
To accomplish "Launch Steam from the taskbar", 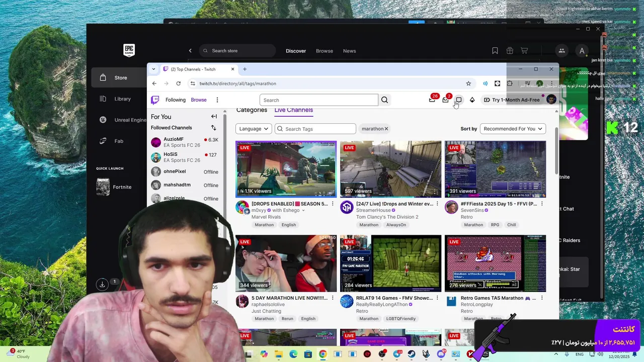I will point(412,354).
